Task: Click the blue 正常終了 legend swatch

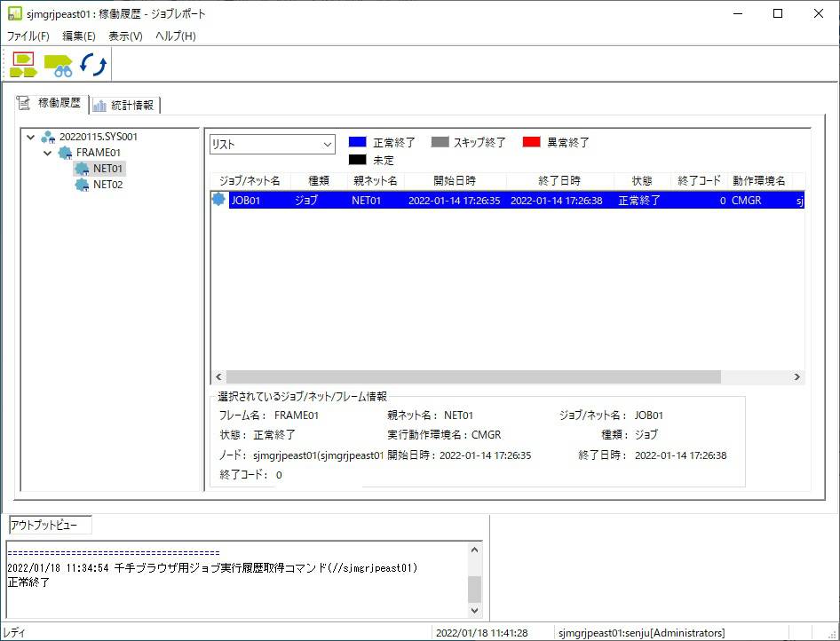Action: click(357, 142)
